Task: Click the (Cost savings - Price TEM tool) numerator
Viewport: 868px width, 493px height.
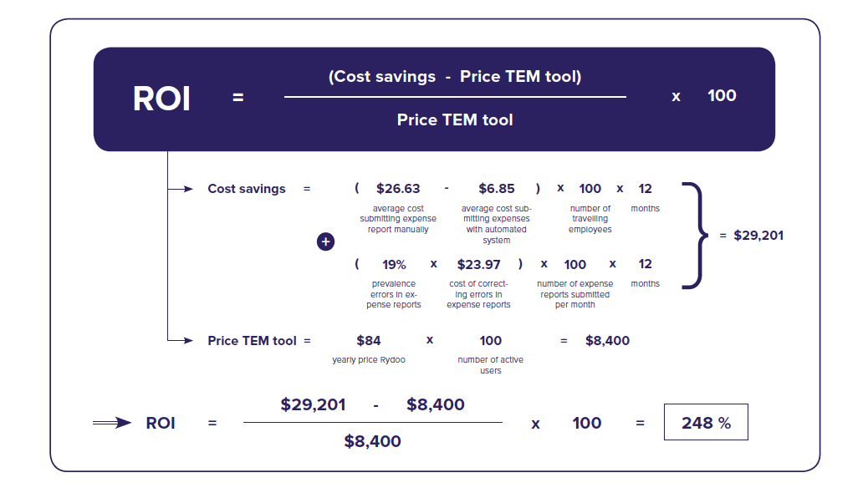Action: [x=455, y=76]
